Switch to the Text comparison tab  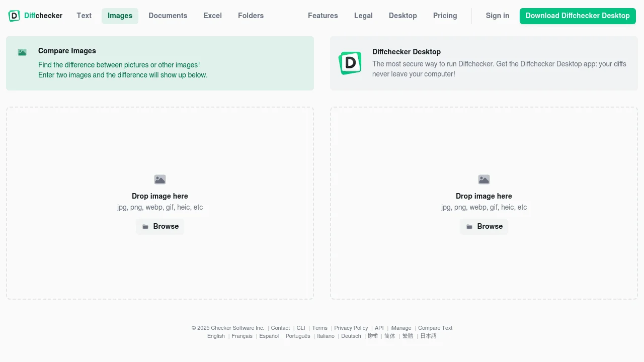[84, 16]
